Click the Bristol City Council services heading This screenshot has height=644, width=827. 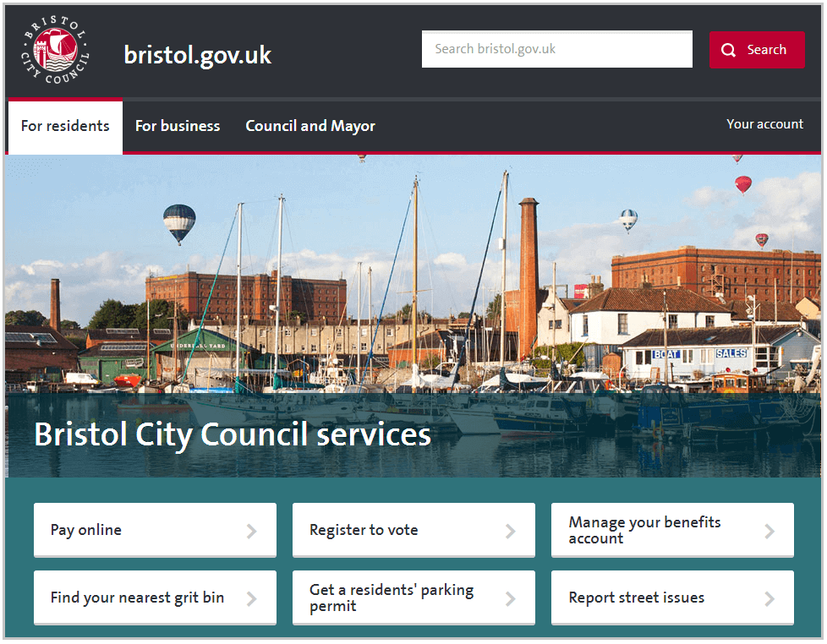tap(233, 435)
